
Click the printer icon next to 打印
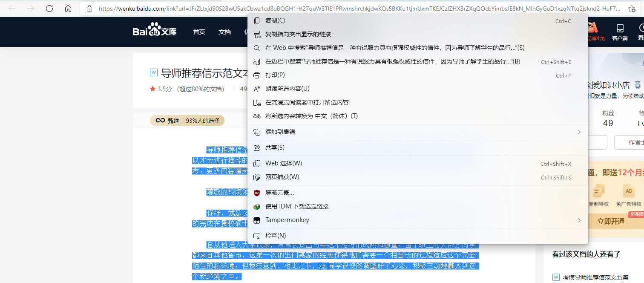pos(257,75)
